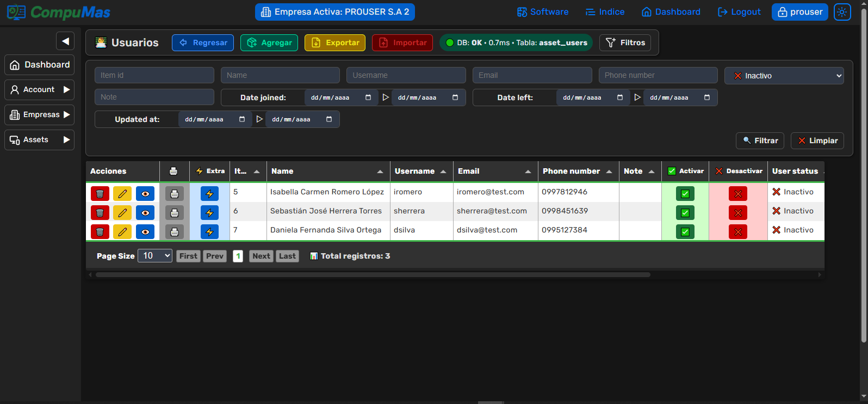Click the Username filter input field
The height and width of the screenshot is (404, 868).
pos(406,75)
